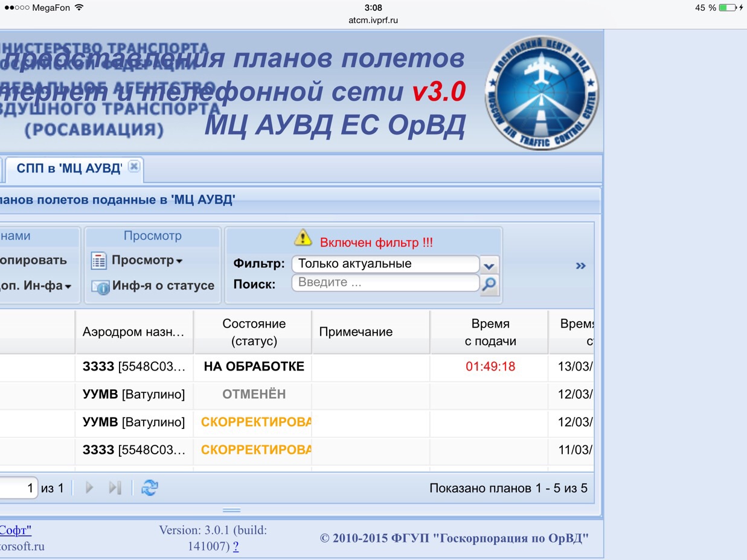This screenshot has height=560, width=747.
Task: Select the СПП в 'МЦ АУВД' tab
Action: point(69,168)
